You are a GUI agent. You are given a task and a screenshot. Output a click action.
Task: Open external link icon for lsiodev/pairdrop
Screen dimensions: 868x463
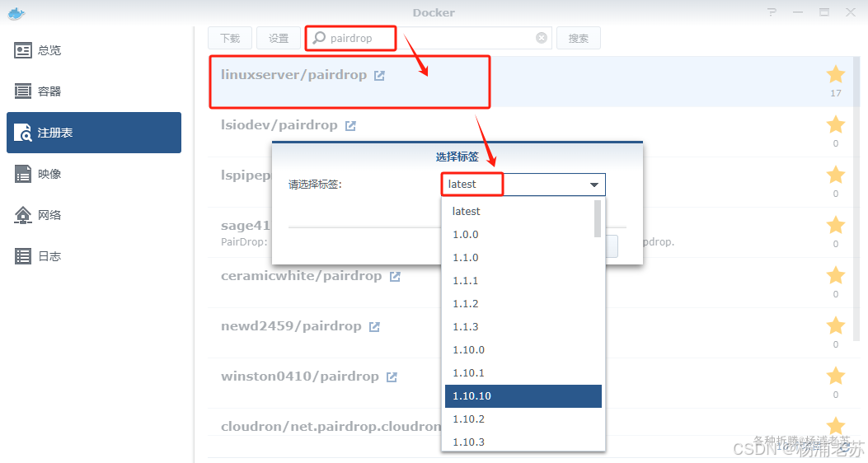[x=350, y=126]
